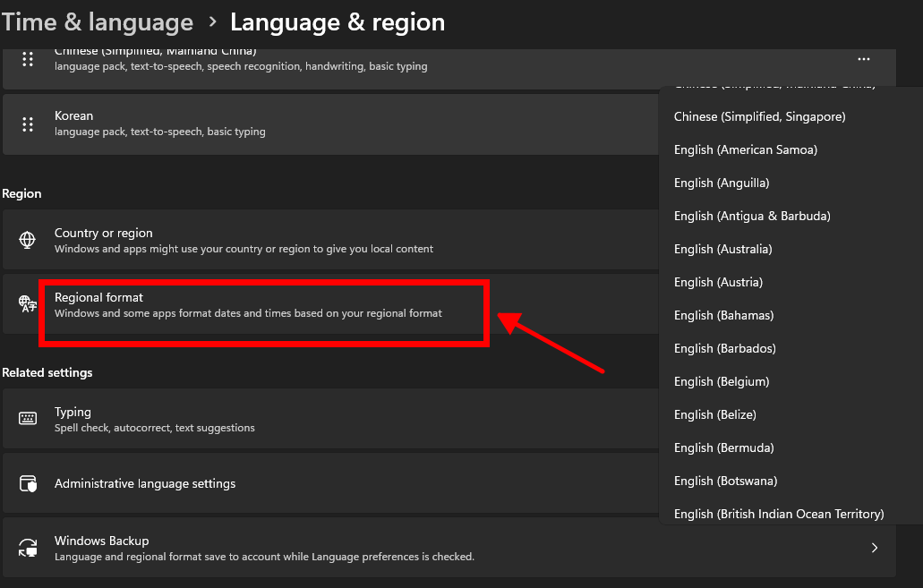The height and width of the screenshot is (588, 923).
Task: Choose English (Bermuda) in the dropdown
Action: (723, 447)
